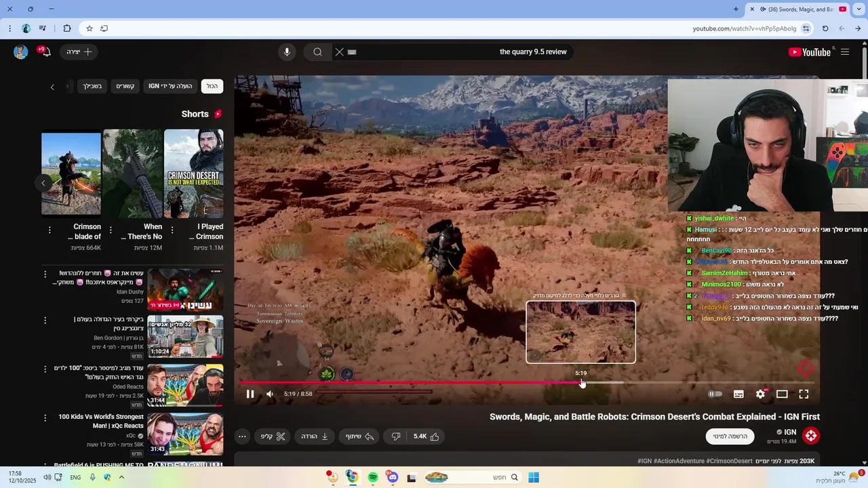Dislike the video with thumbs down

click(396, 436)
